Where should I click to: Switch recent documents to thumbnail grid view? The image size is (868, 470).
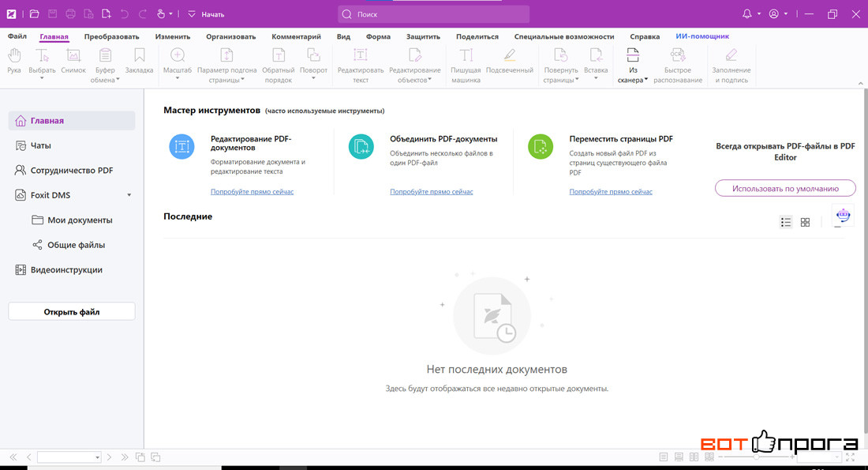point(805,222)
